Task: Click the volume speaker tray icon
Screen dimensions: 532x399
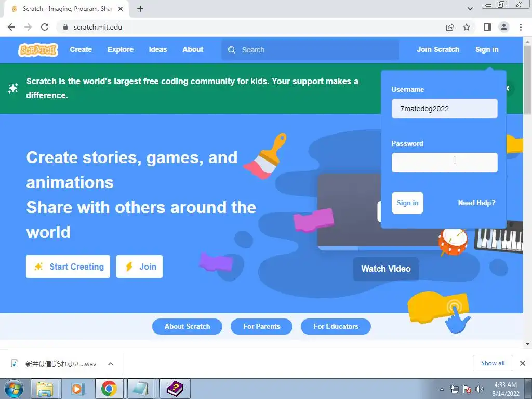Action: pyautogui.click(x=479, y=390)
